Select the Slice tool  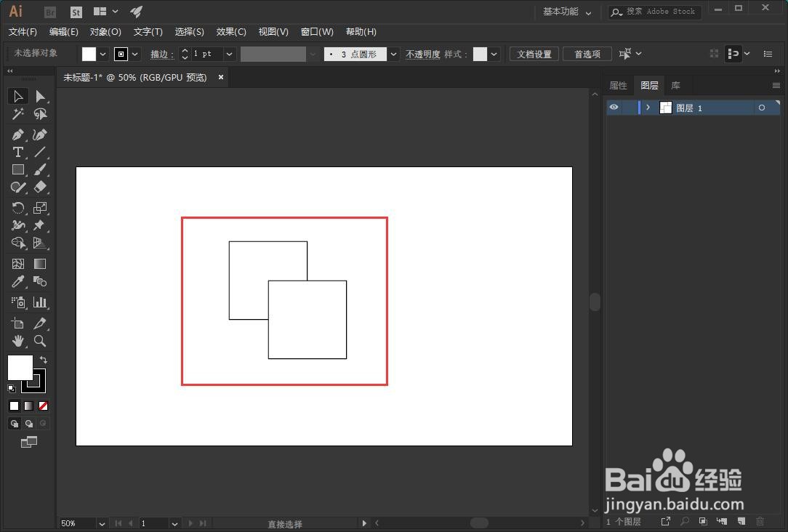pyautogui.click(x=40, y=323)
